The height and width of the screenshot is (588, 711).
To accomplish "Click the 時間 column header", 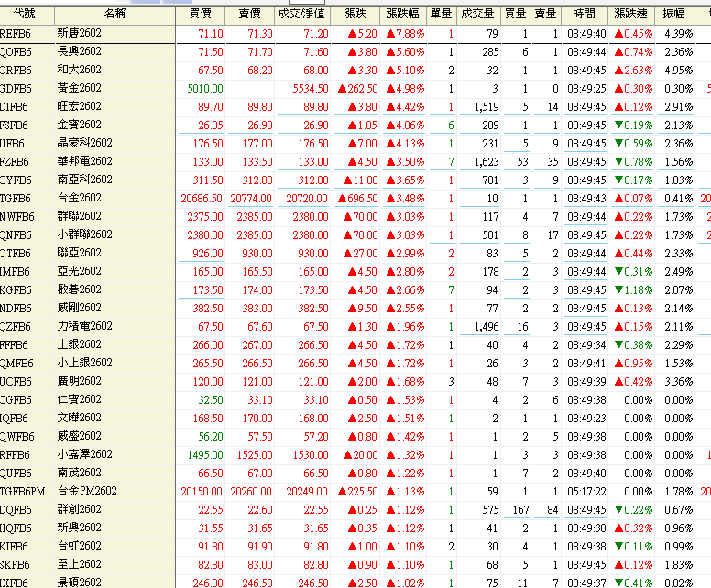I will pyautogui.click(x=583, y=14).
